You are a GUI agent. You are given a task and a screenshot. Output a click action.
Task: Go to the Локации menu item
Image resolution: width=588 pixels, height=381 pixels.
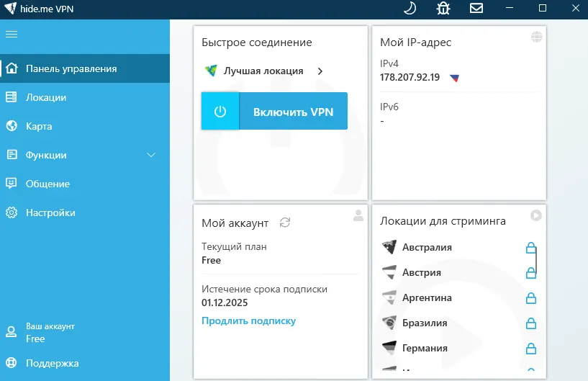point(85,97)
